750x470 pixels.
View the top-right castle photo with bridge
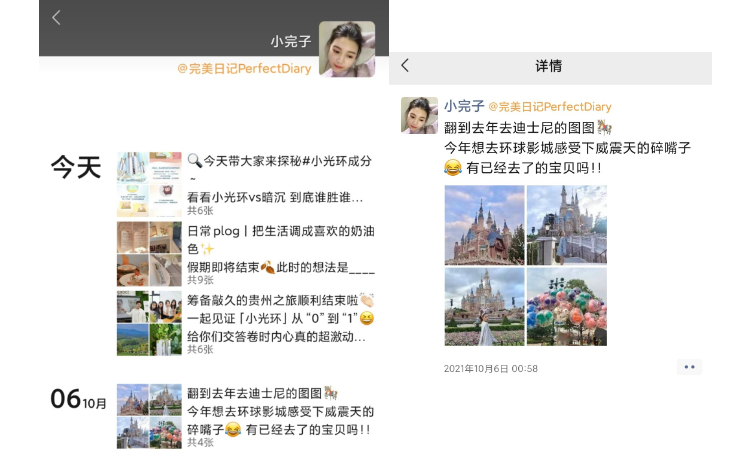pyautogui.click(x=566, y=225)
